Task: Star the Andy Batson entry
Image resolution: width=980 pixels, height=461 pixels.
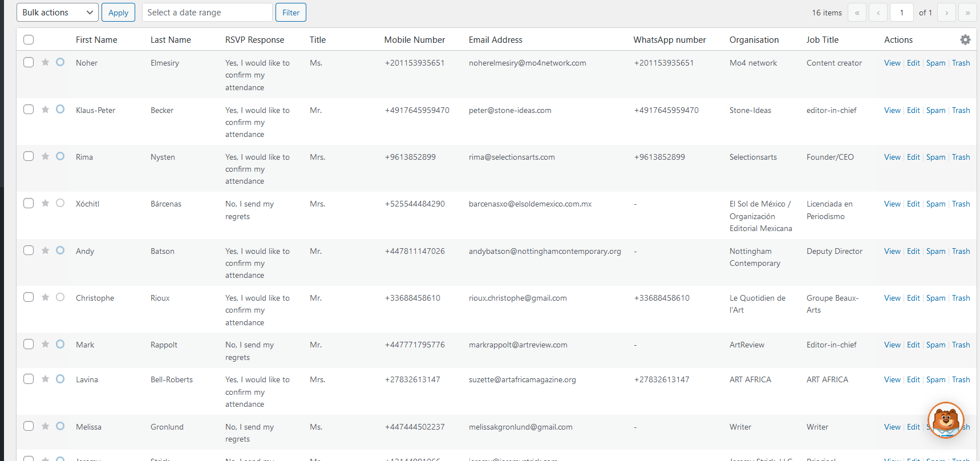Action: click(45, 250)
